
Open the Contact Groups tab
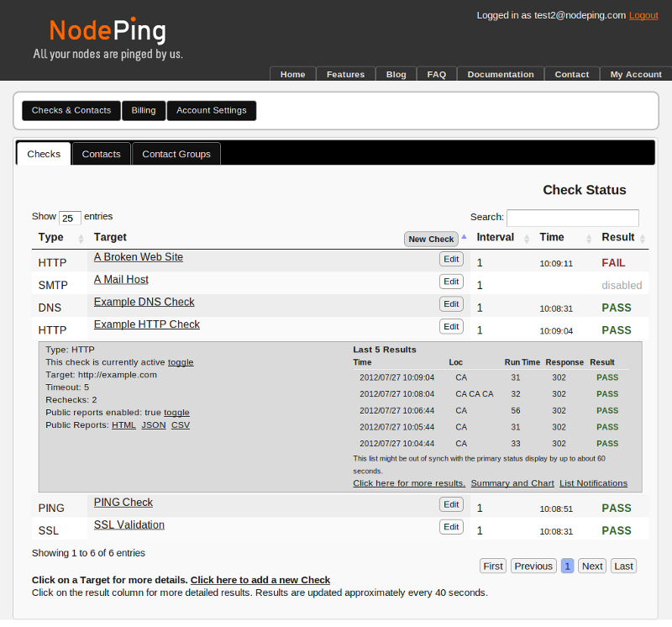point(176,154)
